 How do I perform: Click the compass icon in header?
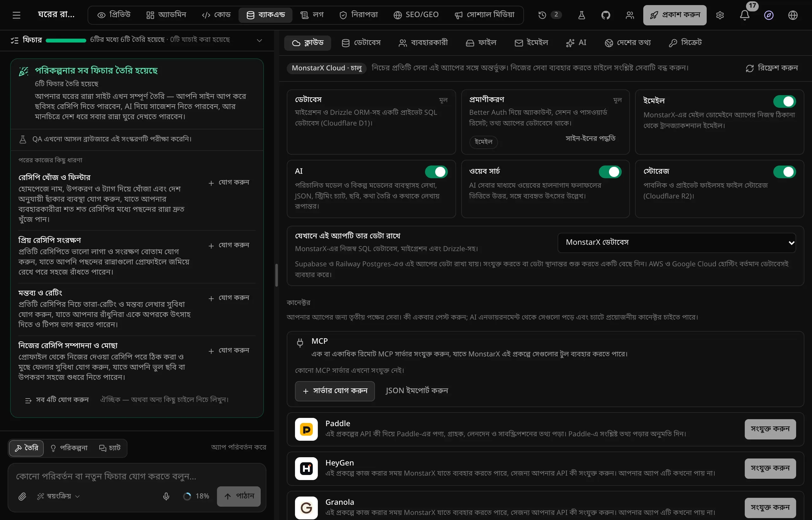(x=769, y=15)
